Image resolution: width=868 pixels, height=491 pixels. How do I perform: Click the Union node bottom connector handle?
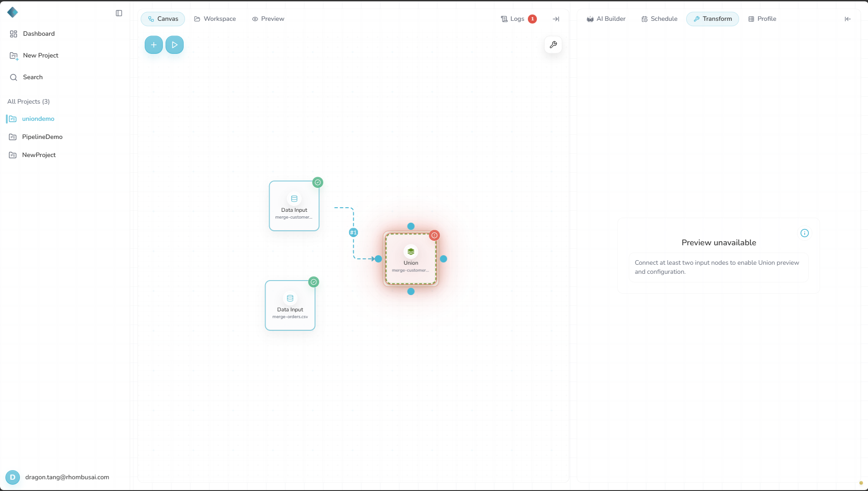(411, 291)
